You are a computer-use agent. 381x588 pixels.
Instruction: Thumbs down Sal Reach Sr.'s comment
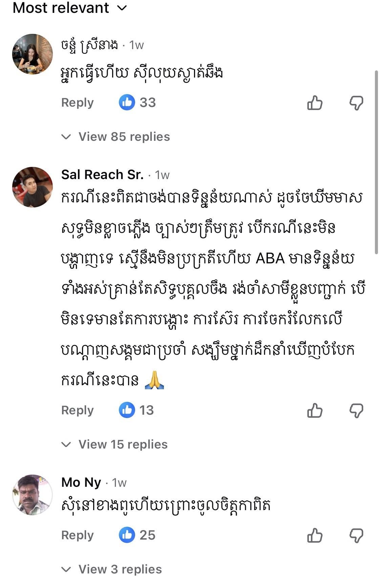(356, 411)
